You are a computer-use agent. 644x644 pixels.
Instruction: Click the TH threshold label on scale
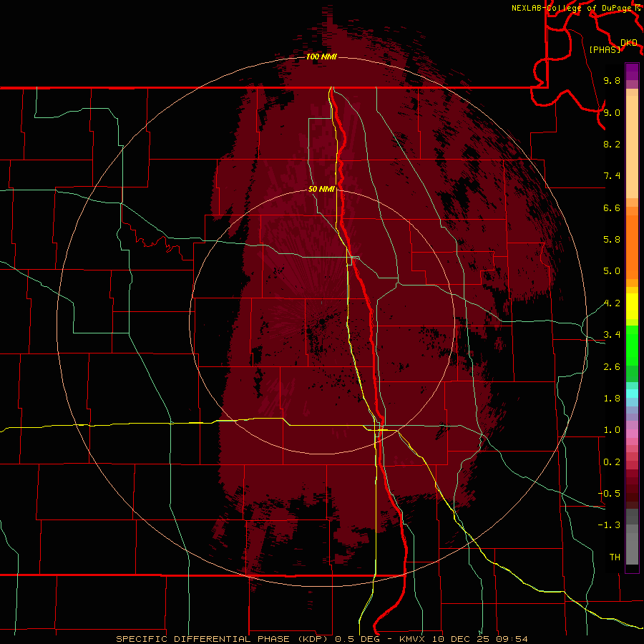(x=615, y=557)
